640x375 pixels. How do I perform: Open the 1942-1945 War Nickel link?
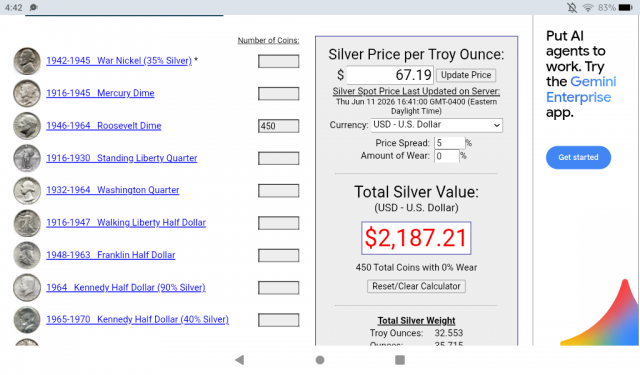pos(119,61)
